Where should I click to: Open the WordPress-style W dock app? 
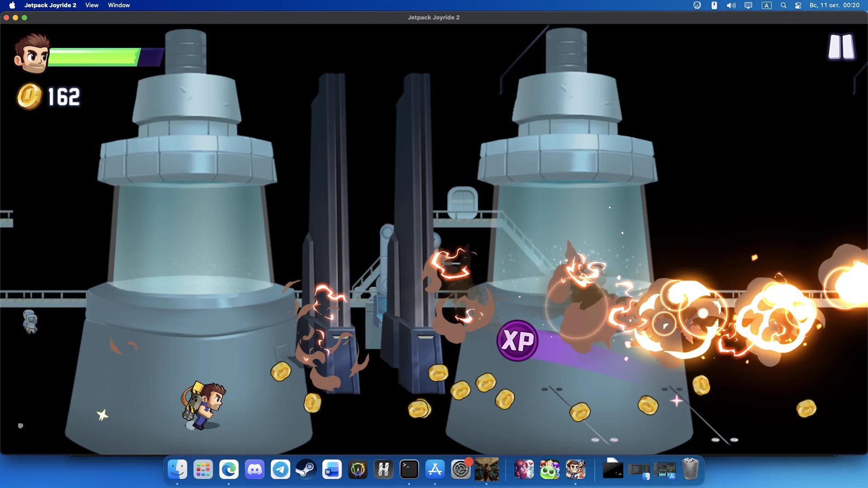click(x=358, y=469)
